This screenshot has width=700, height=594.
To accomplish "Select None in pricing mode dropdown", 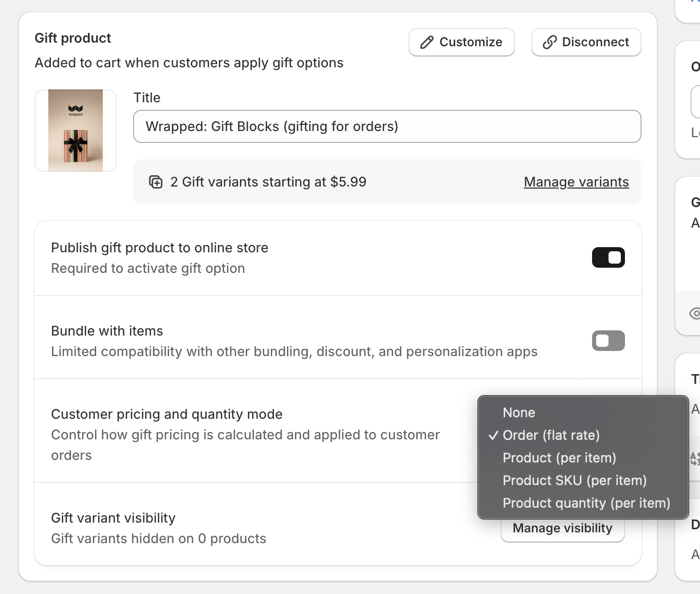I will click(519, 413).
